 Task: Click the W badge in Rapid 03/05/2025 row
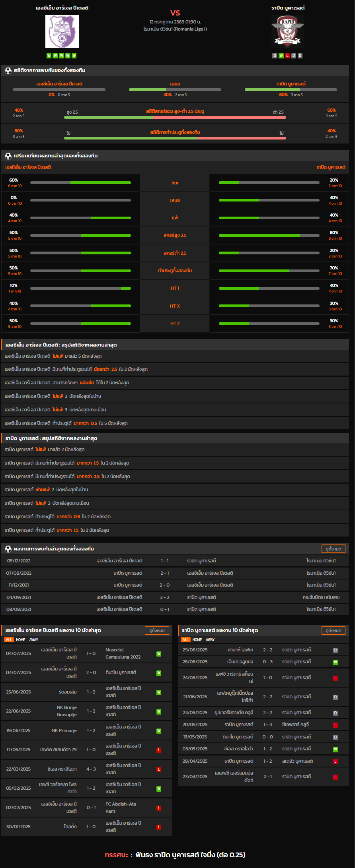click(x=335, y=749)
